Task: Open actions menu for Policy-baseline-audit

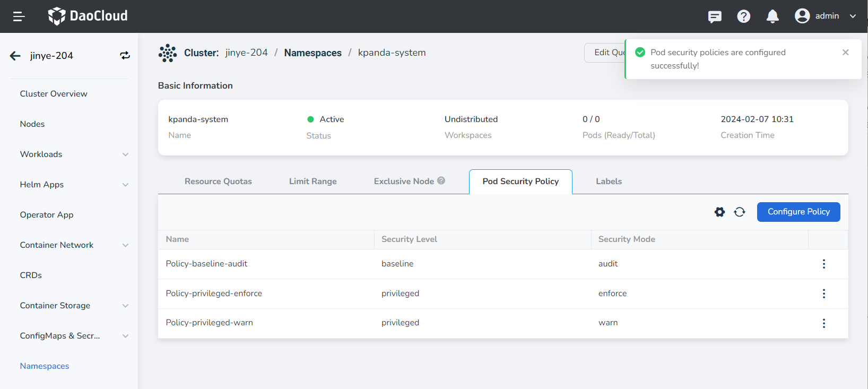Action: coord(823,264)
